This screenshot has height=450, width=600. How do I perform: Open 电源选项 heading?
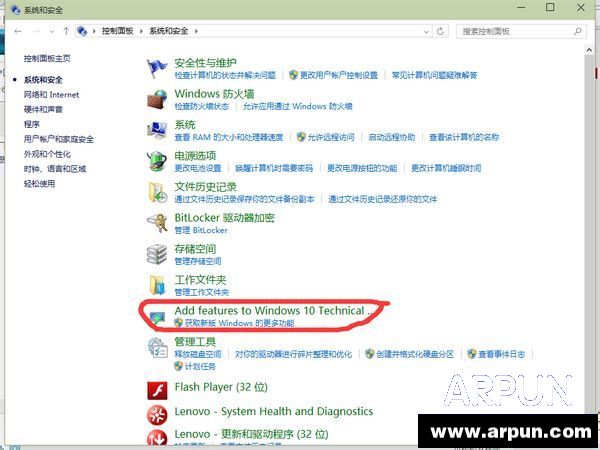coord(195,156)
